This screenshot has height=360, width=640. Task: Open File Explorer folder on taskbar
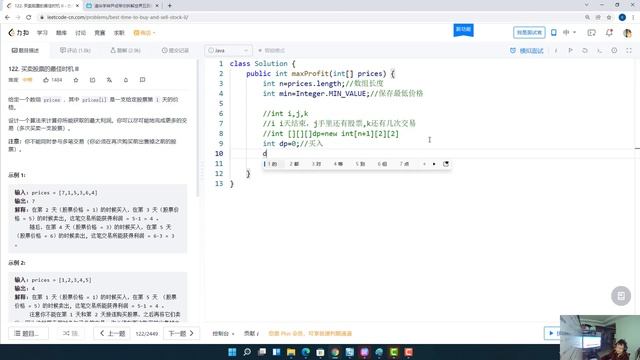(291, 352)
